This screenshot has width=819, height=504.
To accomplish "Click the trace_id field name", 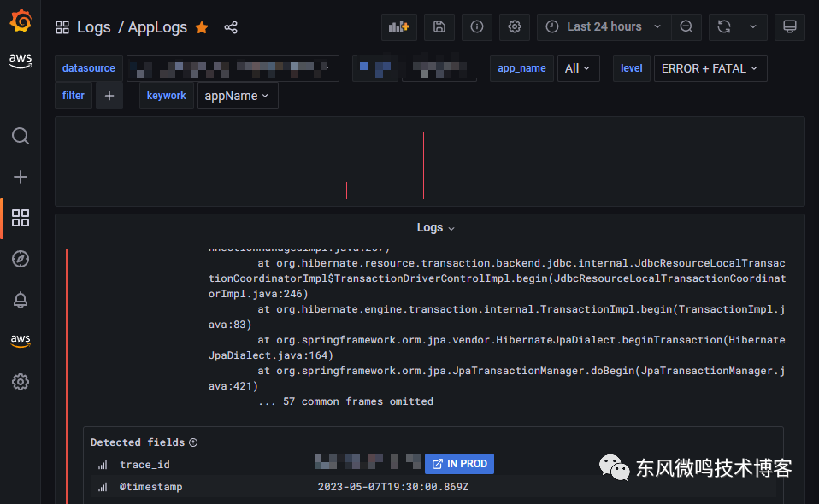I will click(x=144, y=465).
